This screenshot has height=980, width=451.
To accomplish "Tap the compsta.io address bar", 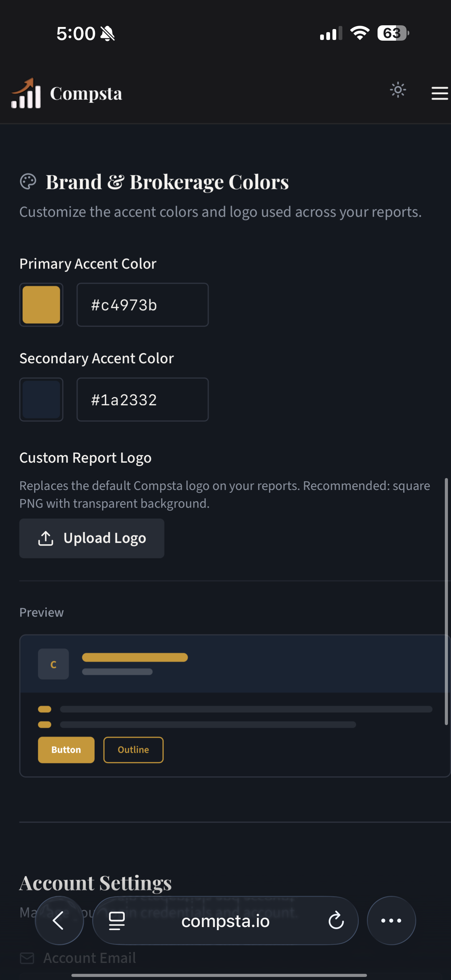I will (225, 921).
